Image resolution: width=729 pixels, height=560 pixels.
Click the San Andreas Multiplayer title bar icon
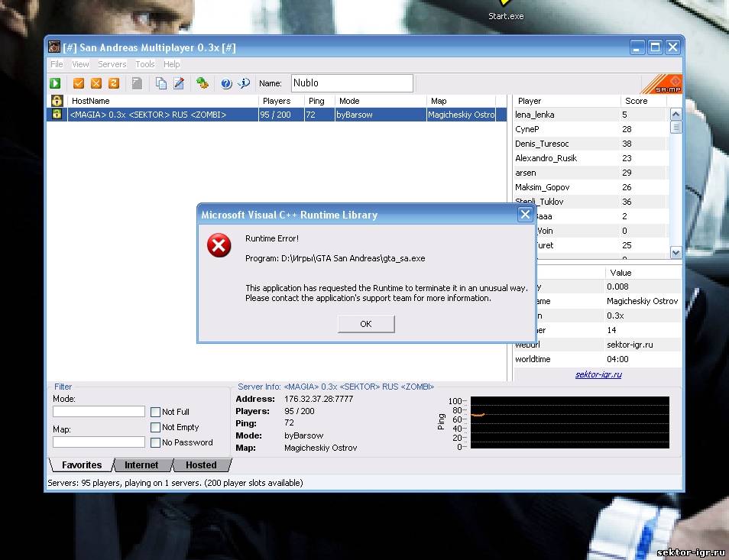coord(54,47)
